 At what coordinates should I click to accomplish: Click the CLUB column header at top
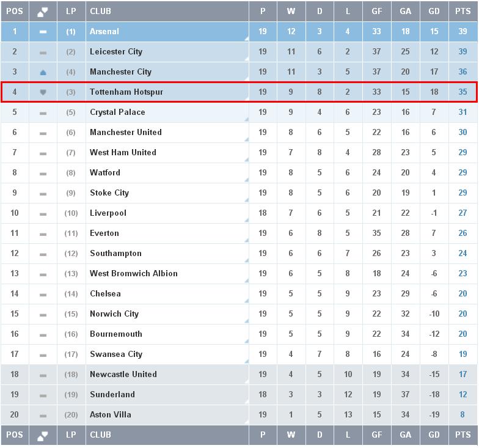pos(100,12)
